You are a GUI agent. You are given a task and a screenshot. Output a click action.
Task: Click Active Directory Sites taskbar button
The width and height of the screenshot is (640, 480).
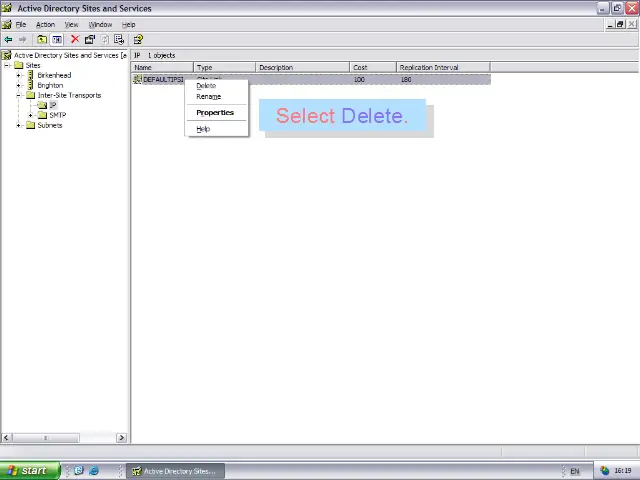176,471
